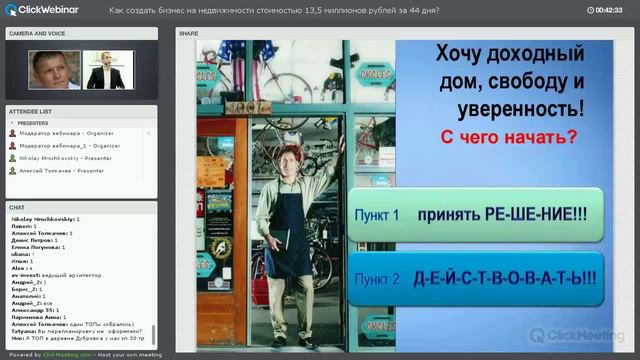Screen dimensions: 640x360
Task: Click Модератор вебинара_1 Organizer avatar icon
Action: 13,146
